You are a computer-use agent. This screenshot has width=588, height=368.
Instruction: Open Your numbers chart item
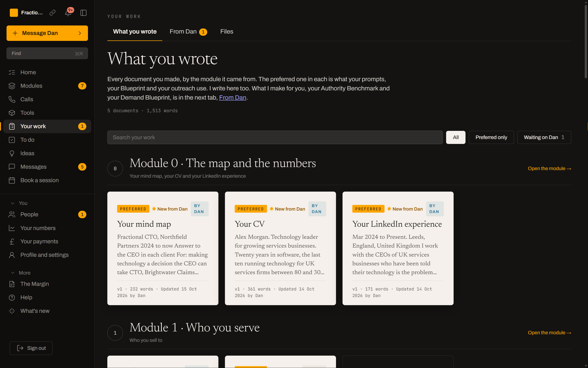pyautogui.click(x=47, y=228)
